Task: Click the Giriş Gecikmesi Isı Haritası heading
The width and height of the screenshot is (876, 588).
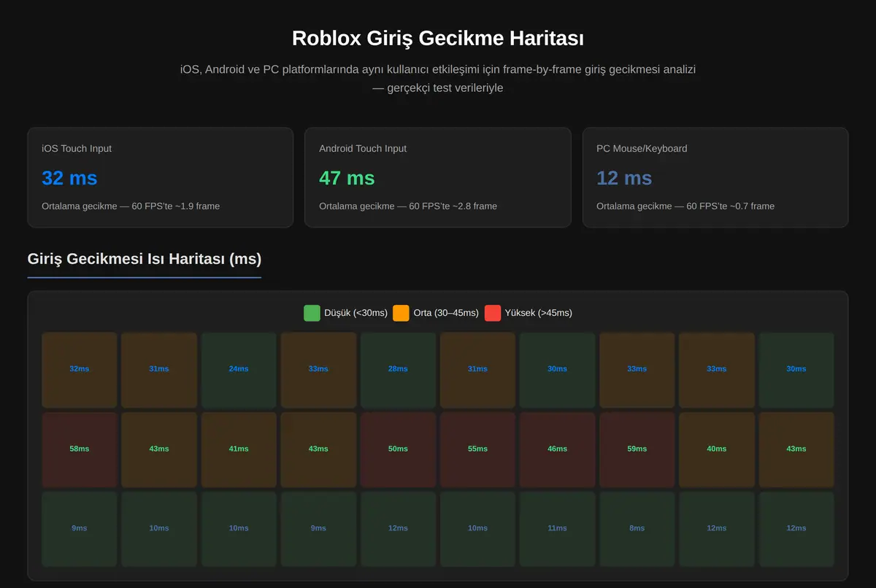Action: (x=145, y=259)
